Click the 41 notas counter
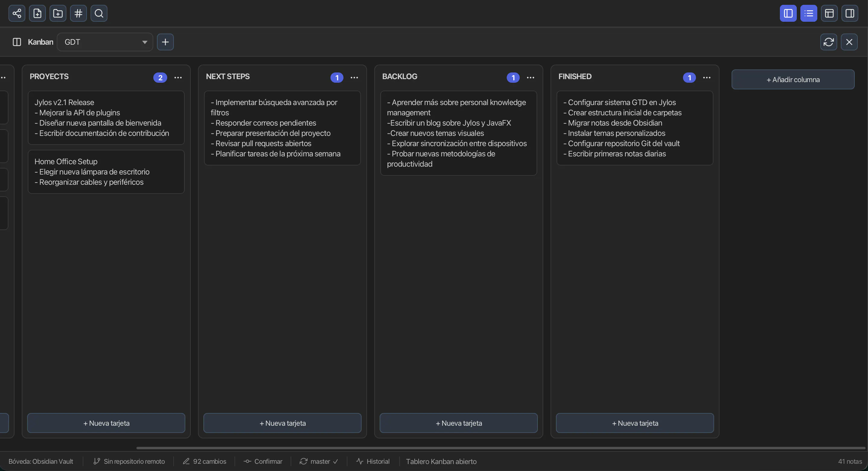The height and width of the screenshot is (471, 868). coord(850,462)
